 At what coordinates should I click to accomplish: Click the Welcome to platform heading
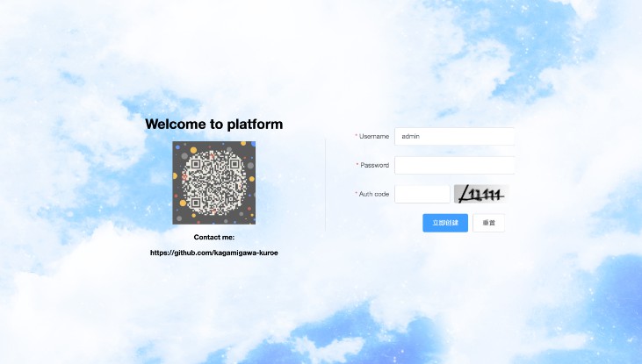tap(213, 124)
